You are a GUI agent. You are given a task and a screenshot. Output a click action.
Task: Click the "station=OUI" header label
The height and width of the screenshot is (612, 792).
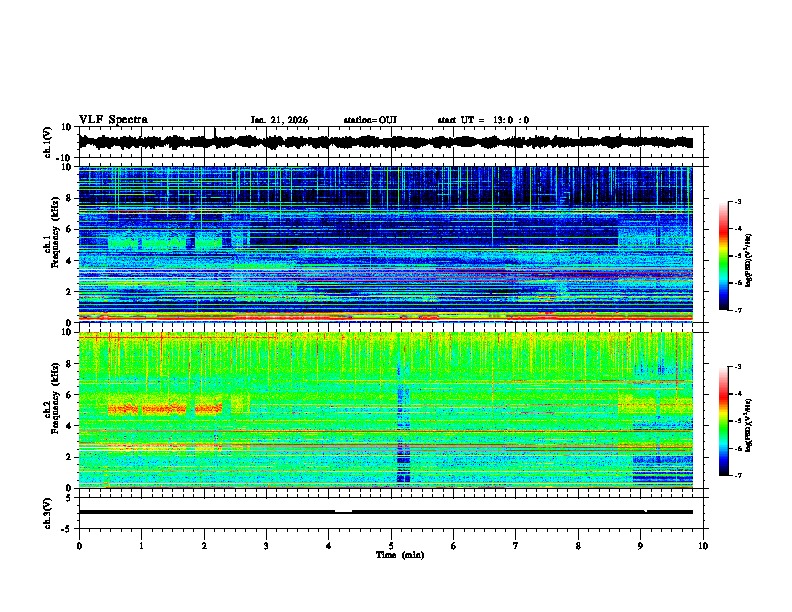click(x=370, y=120)
